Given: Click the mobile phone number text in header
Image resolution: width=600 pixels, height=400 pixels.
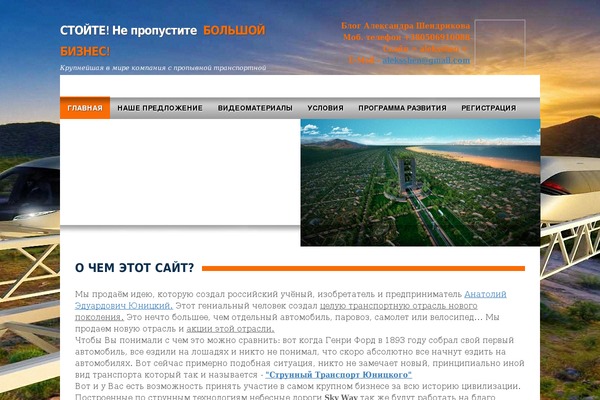Looking at the screenshot, I should point(406,38).
